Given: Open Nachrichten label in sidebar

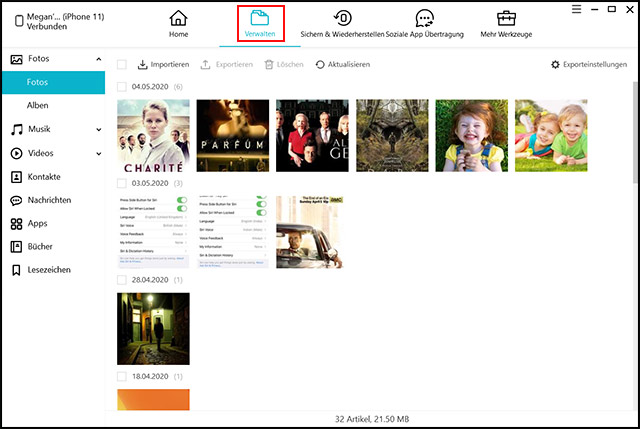Looking at the screenshot, I should point(49,200).
